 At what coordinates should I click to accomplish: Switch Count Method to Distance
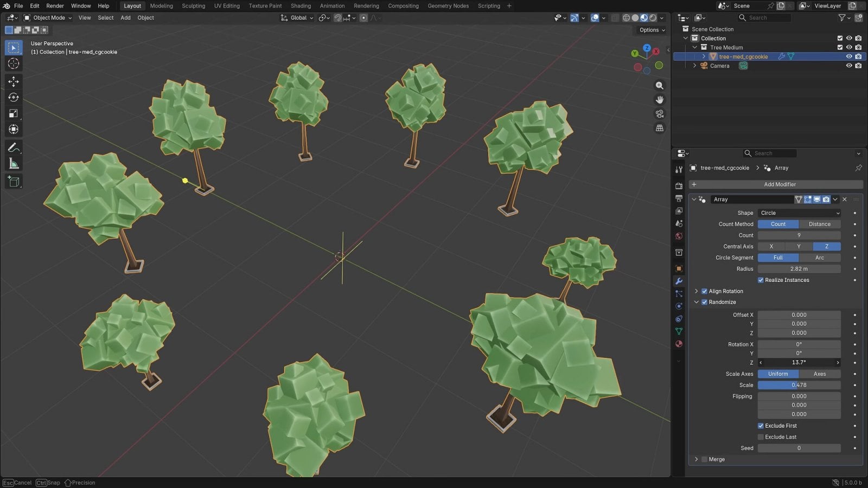pos(820,224)
